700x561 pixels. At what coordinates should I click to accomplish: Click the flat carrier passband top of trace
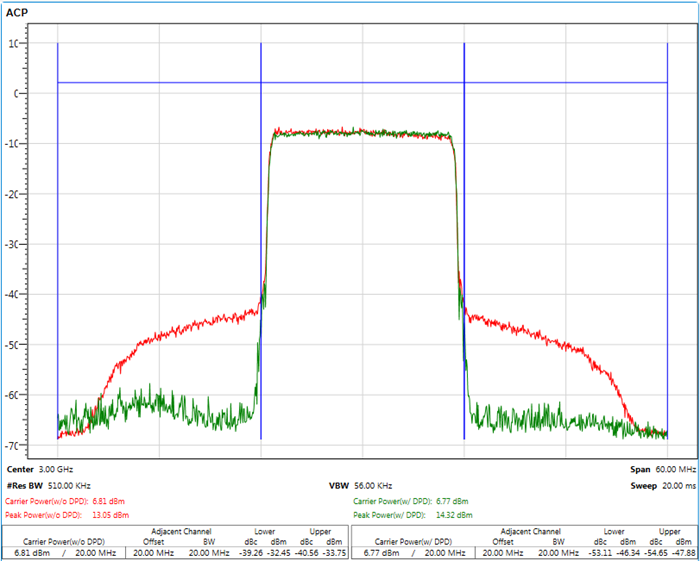pos(362,131)
